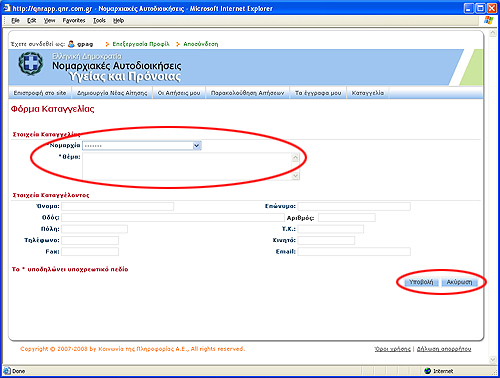500x378 pixels.
Task: Click the mandatory field note text
Action: pyautogui.click(x=70, y=269)
